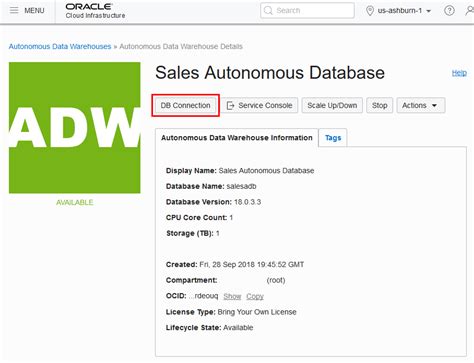The width and height of the screenshot is (474, 363).
Task: Click the CPU Core Count line
Action: [x=199, y=218]
